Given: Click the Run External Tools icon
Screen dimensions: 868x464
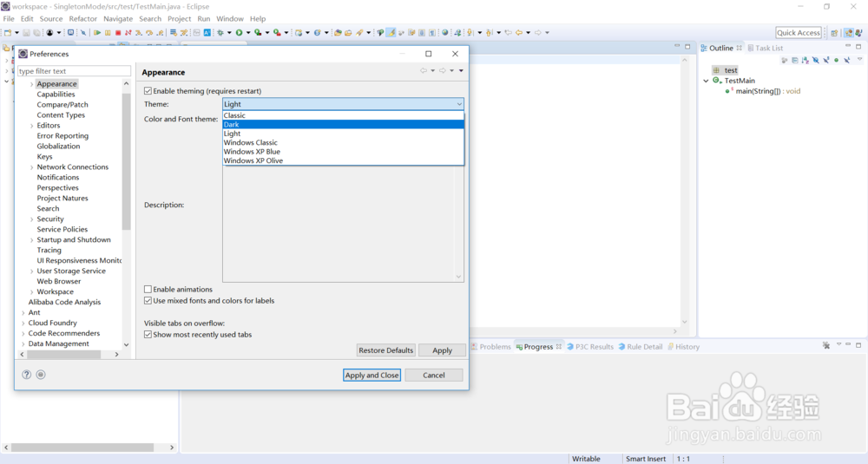Looking at the screenshot, I should pos(277,33).
